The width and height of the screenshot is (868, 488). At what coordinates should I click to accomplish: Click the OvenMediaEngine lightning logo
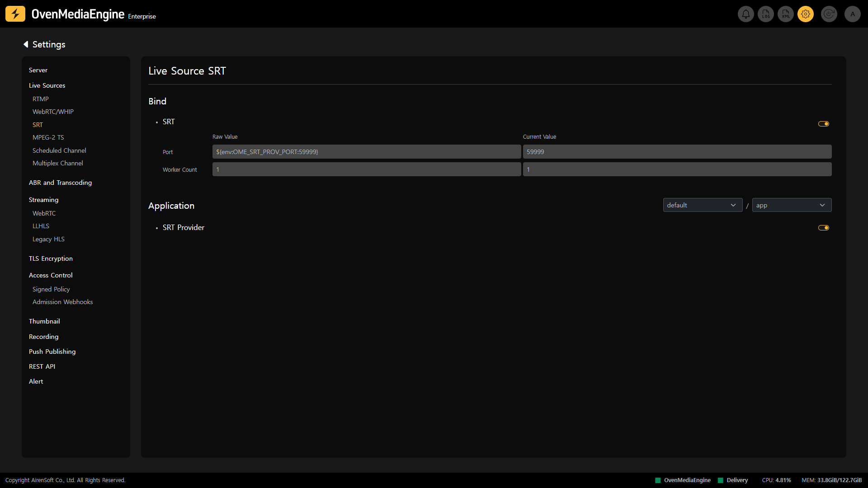[x=15, y=14]
